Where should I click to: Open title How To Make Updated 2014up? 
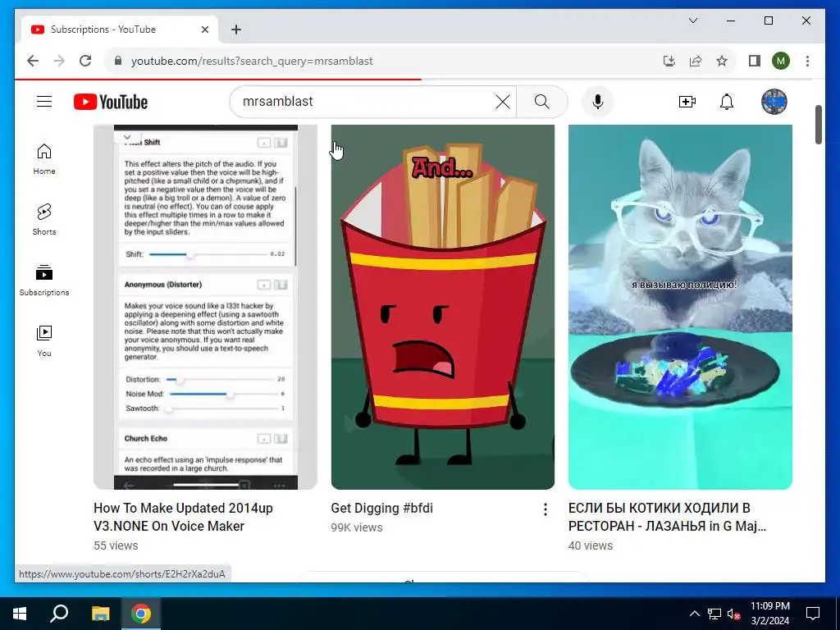click(x=183, y=517)
